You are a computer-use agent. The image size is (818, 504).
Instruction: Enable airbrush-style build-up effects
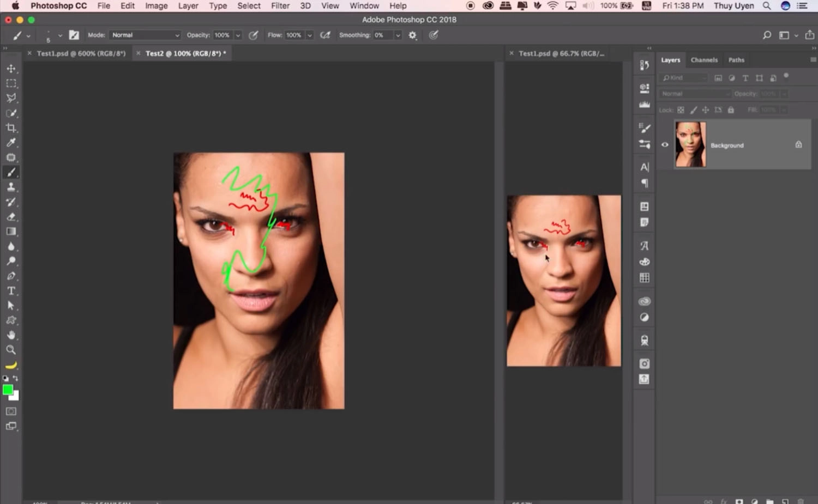325,35
